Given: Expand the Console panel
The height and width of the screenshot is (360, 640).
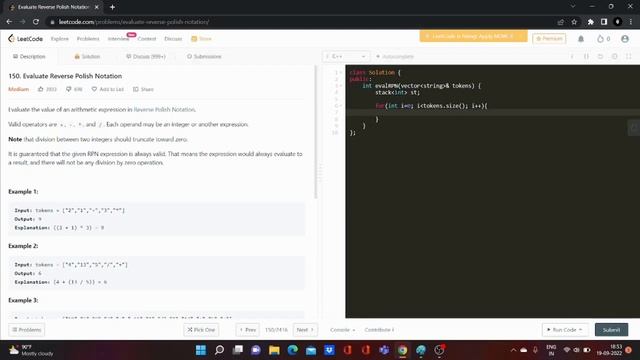Looking at the screenshot, I should [x=342, y=330].
